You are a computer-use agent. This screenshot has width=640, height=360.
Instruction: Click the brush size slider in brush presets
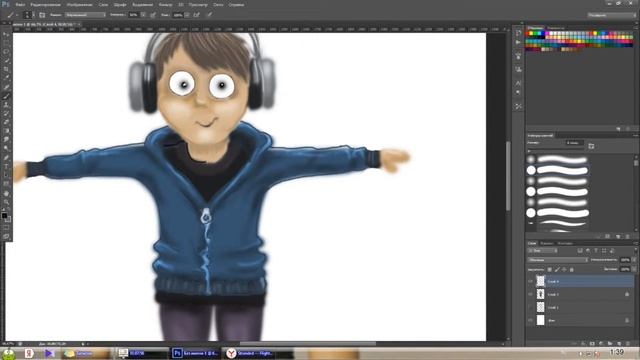click(x=557, y=151)
